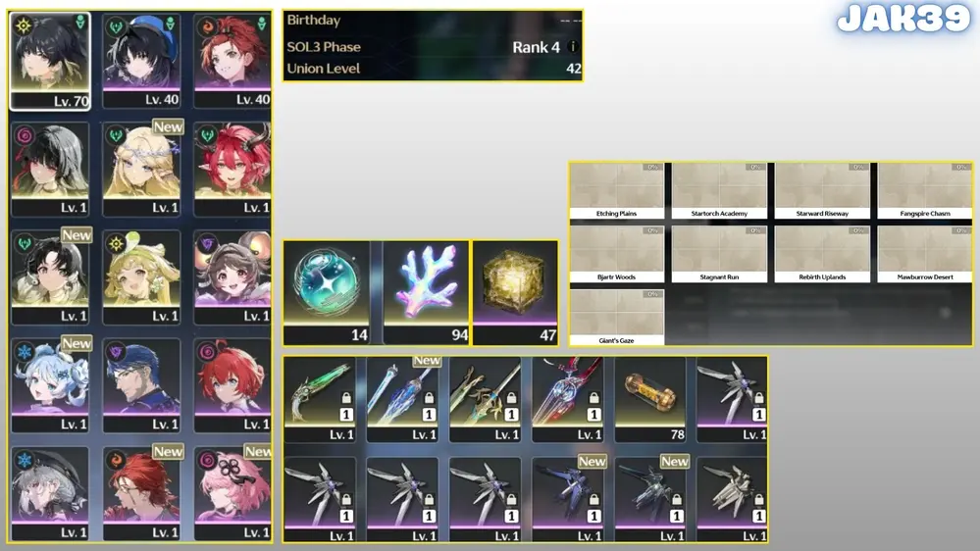Screen dimensions: 980x551
Task: Select the Lv. 70 character portrait
Action: [50, 61]
